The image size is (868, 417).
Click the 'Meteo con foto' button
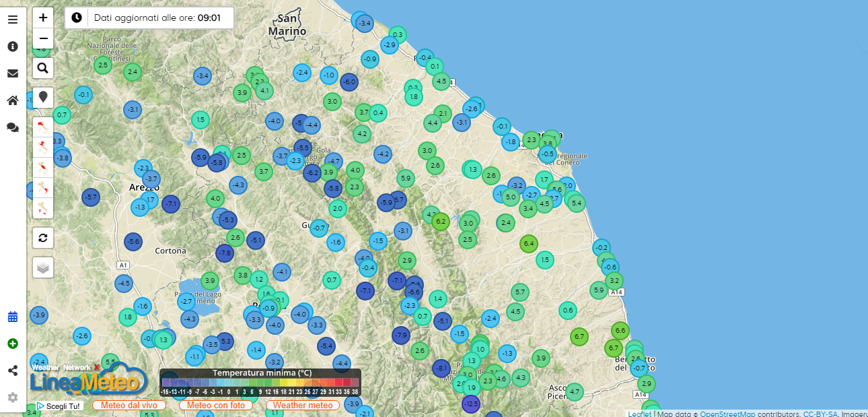pyautogui.click(x=215, y=405)
